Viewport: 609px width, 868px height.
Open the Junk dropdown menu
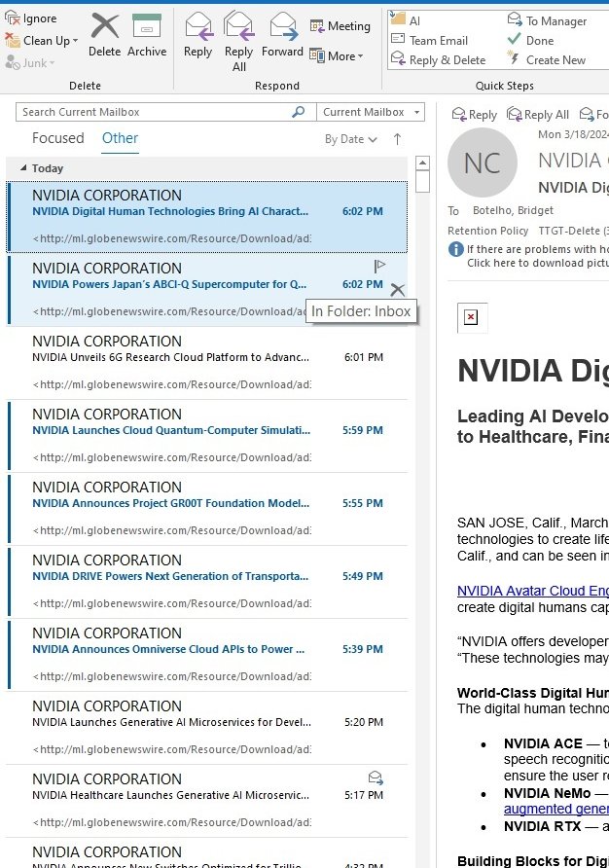click(x=30, y=63)
